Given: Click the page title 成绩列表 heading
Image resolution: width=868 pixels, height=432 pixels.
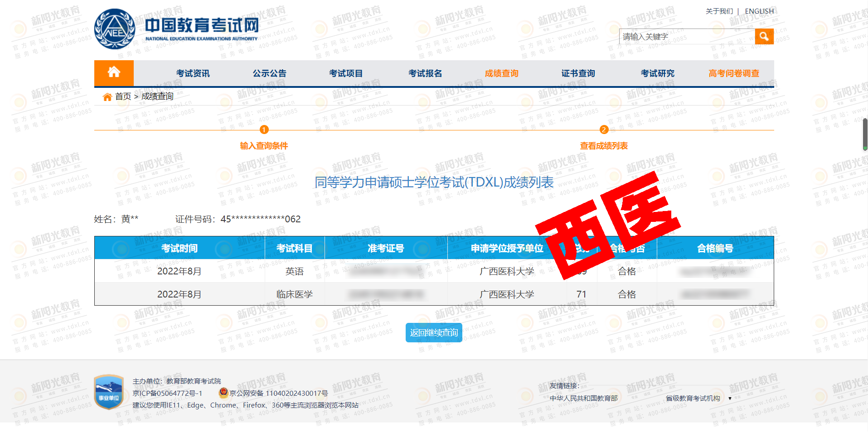Looking at the screenshot, I should click(434, 182).
